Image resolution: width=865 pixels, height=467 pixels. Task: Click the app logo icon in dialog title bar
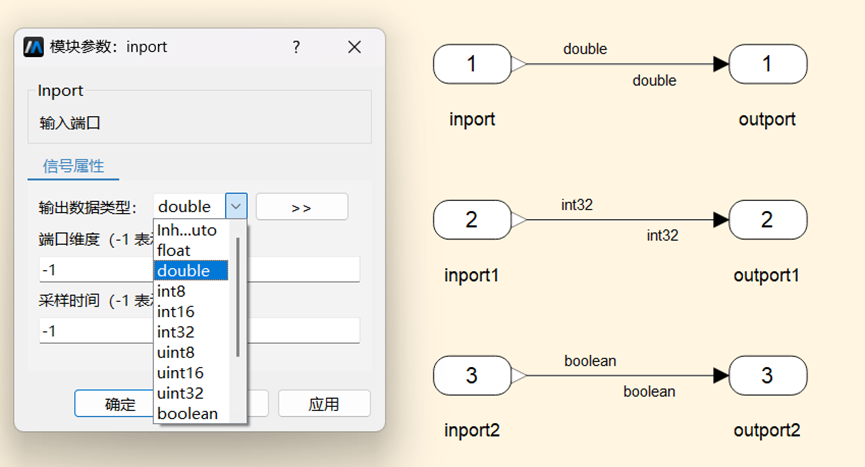click(x=34, y=47)
